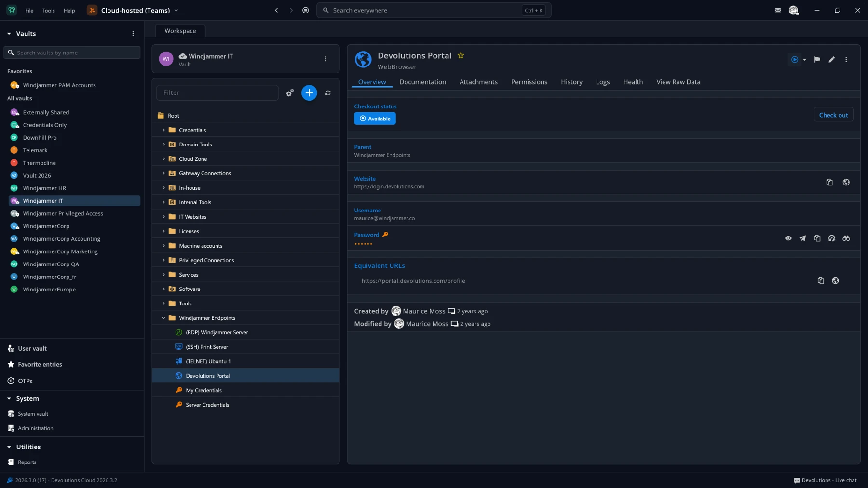
Task: Open equivalent portal URL in browser
Action: [x=835, y=281]
